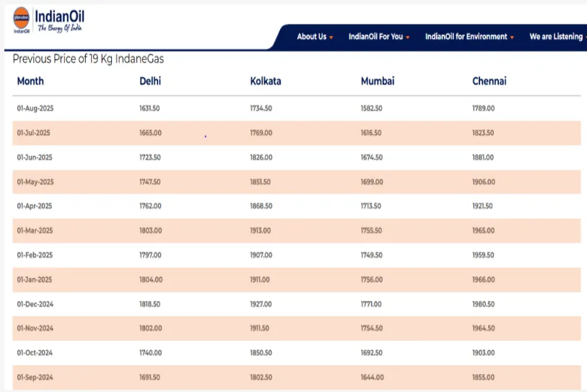Click Chennai price 1881.00
Screen dimensions: 587x392
(x=483, y=157)
